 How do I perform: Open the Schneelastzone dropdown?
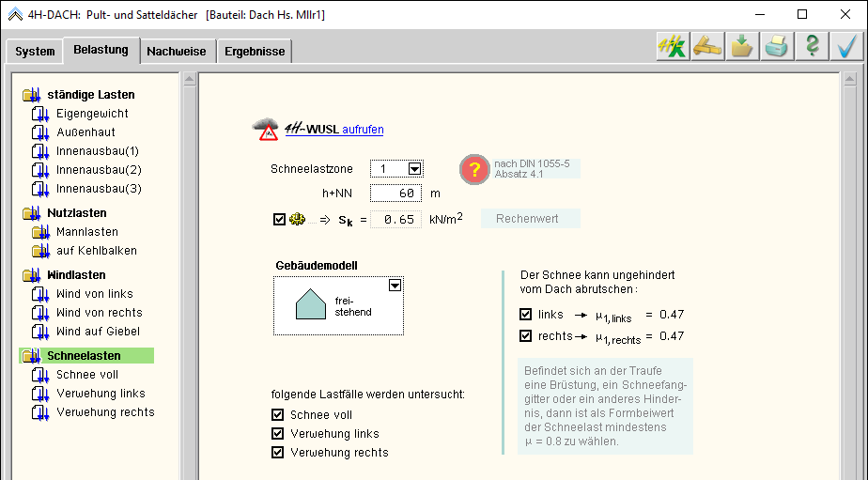[x=413, y=169]
